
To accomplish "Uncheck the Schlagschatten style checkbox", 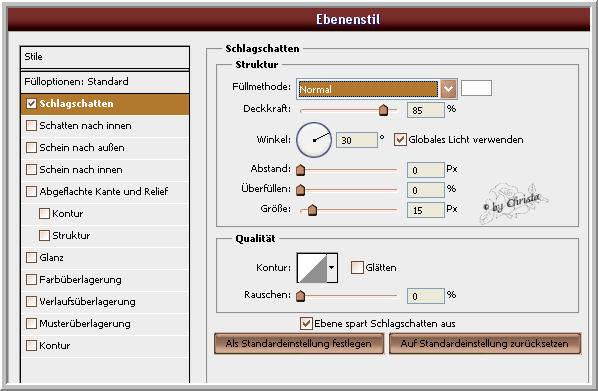I will pyautogui.click(x=31, y=103).
